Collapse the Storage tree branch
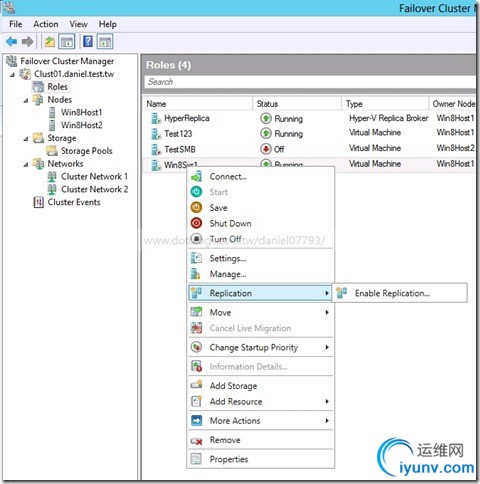The width and height of the screenshot is (480, 484). [x=26, y=139]
